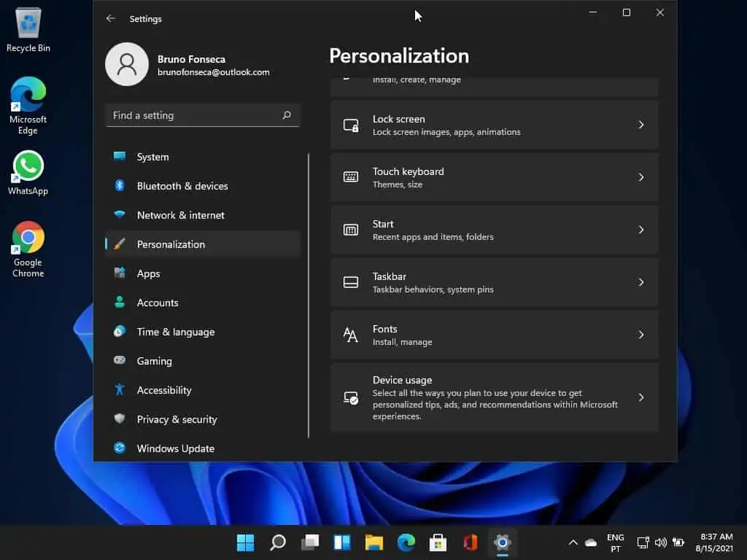Viewport: 747px width, 560px height.
Task: Click the Touch keyboard icon
Action: [351, 177]
